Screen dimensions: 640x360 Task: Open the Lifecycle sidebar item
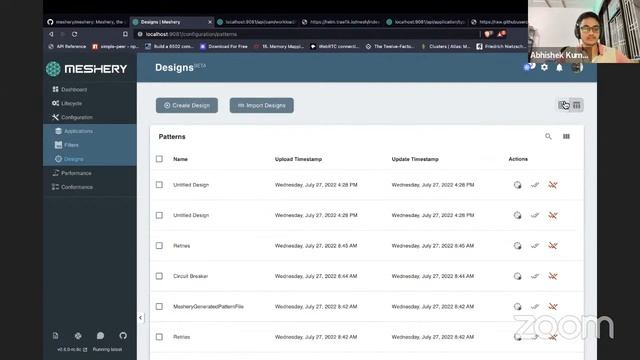click(67, 103)
